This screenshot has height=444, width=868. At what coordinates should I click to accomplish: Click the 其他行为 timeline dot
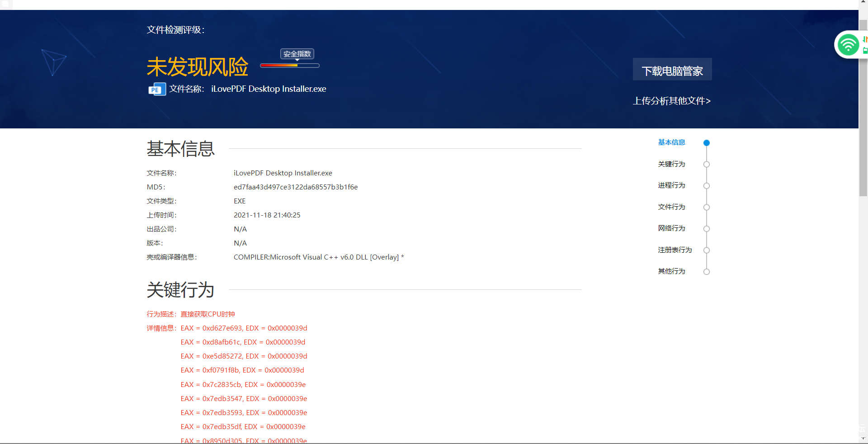(x=707, y=272)
